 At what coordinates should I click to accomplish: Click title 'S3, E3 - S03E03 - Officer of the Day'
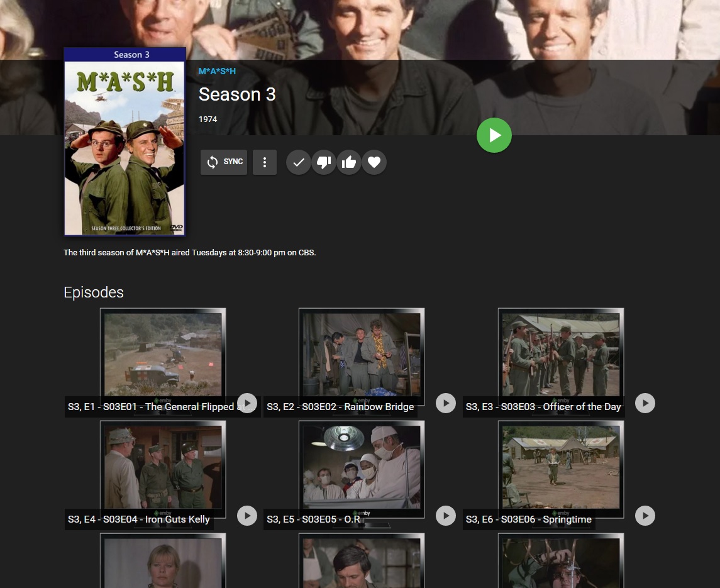coord(543,407)
